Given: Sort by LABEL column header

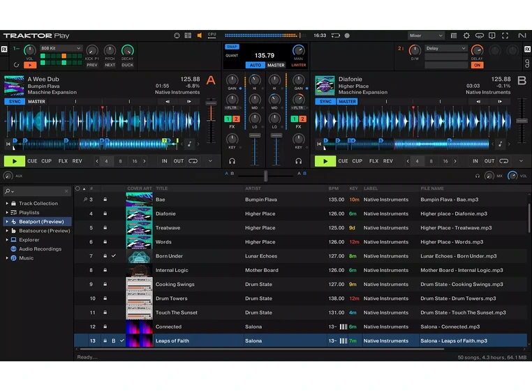Looking at the screenshot, I should 371,188.
